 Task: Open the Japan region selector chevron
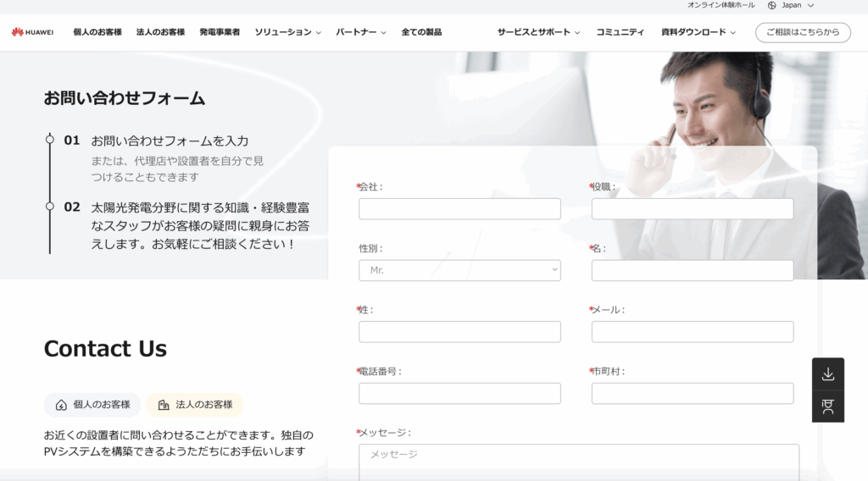point(811,5)
